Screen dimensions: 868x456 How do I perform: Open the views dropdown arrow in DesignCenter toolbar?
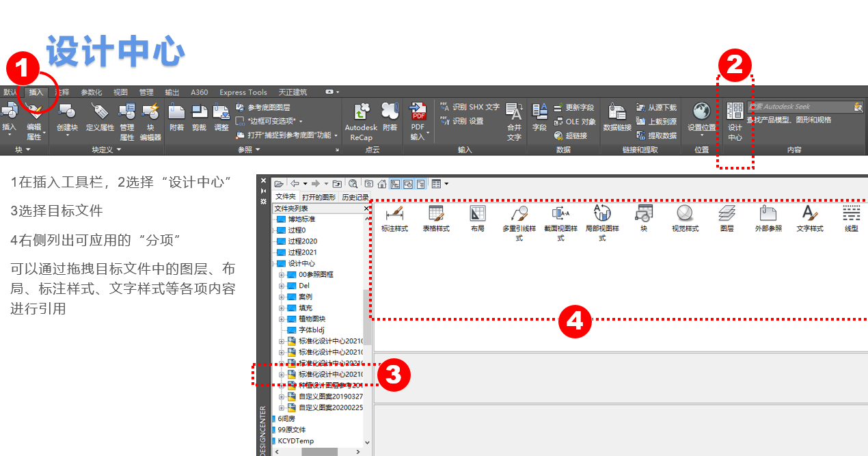point(446,184)
